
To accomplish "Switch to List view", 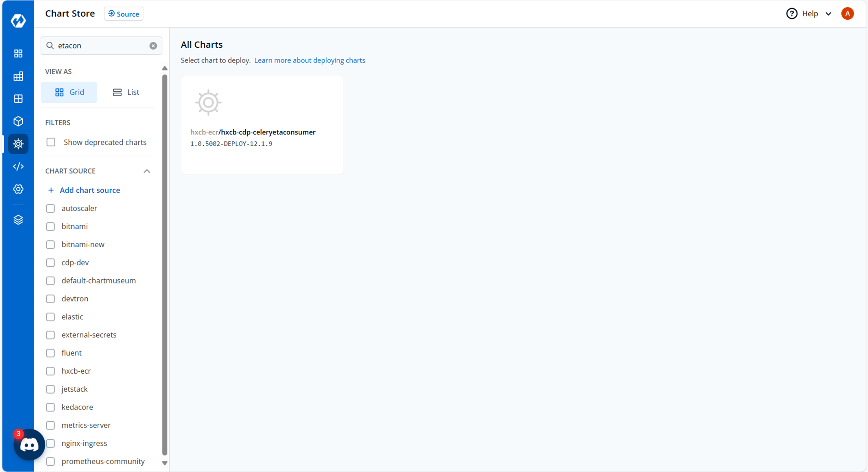I will (x=126, y=92).
